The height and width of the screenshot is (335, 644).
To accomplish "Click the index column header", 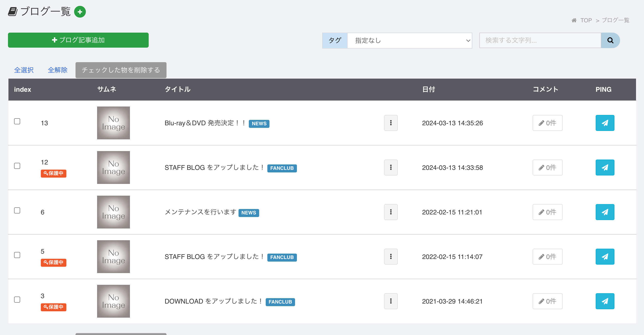I will coord(23,90).
